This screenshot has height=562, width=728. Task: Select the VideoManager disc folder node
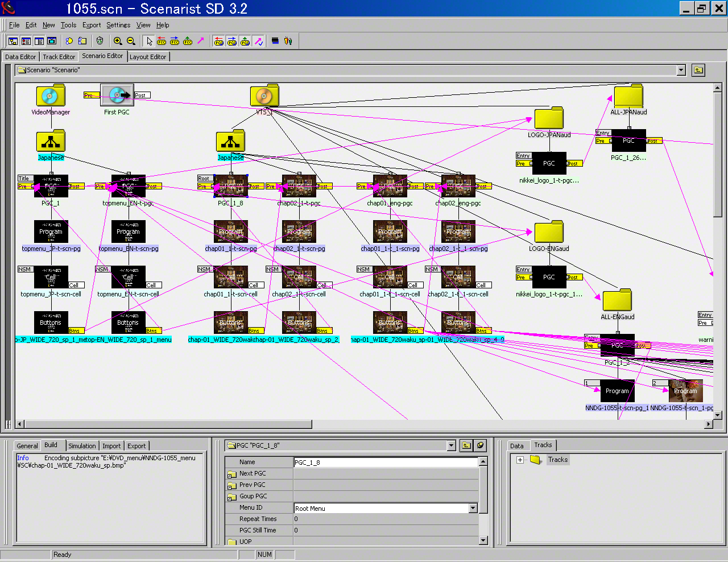(x=51, y=96)
